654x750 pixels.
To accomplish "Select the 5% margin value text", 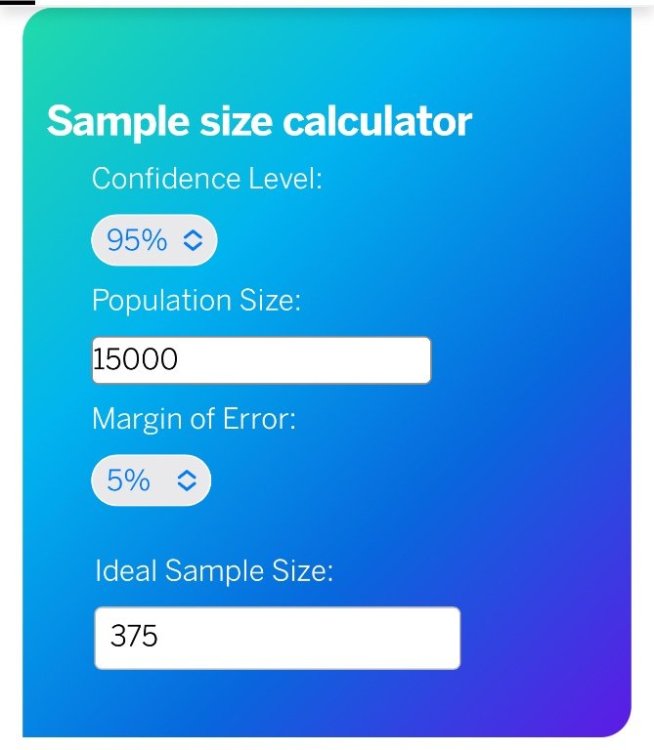I will point(128,481).
